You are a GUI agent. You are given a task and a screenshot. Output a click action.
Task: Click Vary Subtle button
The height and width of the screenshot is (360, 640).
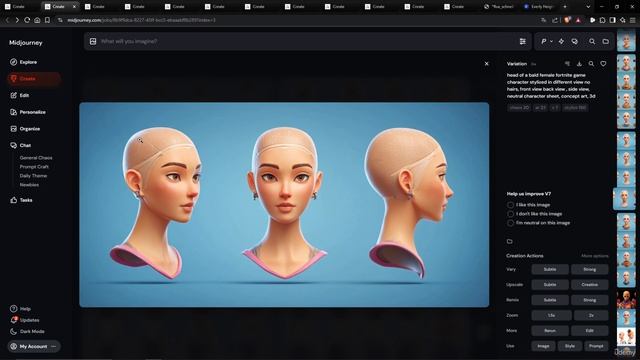point(550,269)
